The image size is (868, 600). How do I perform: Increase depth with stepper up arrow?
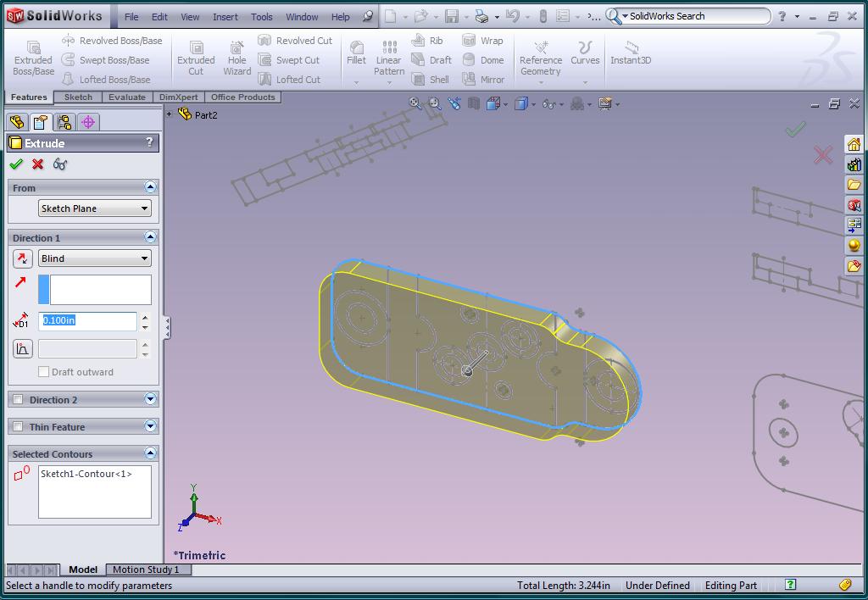click(145, 317)
